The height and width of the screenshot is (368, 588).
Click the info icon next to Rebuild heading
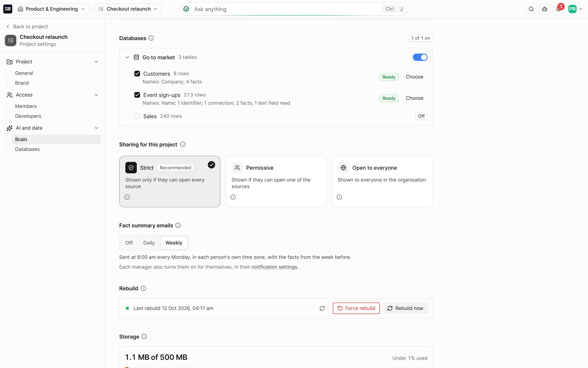[x=143, y=288]
